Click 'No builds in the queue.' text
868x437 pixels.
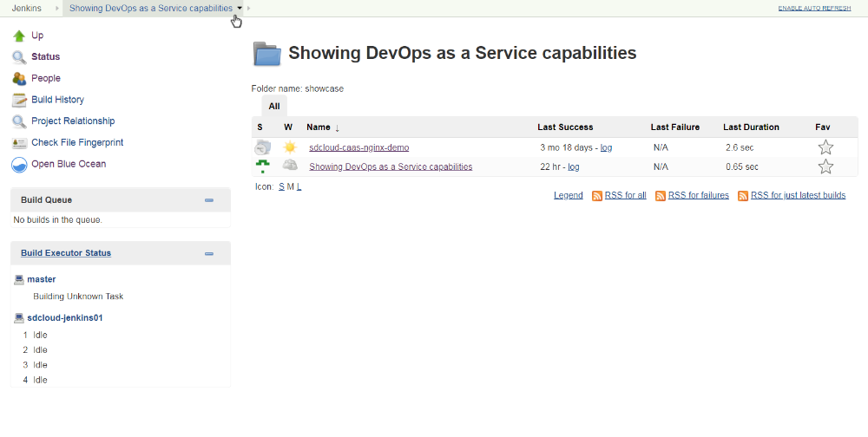click(x=57, y=220)
